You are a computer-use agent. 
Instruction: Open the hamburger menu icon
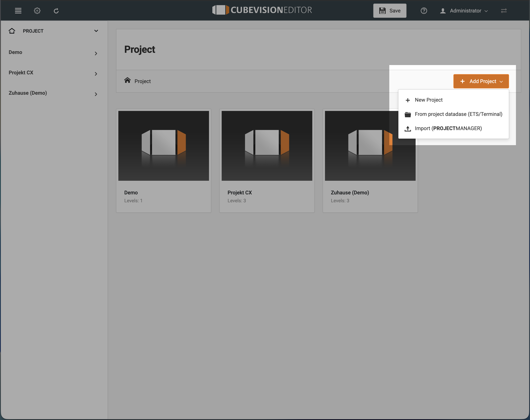pos(18,10)
